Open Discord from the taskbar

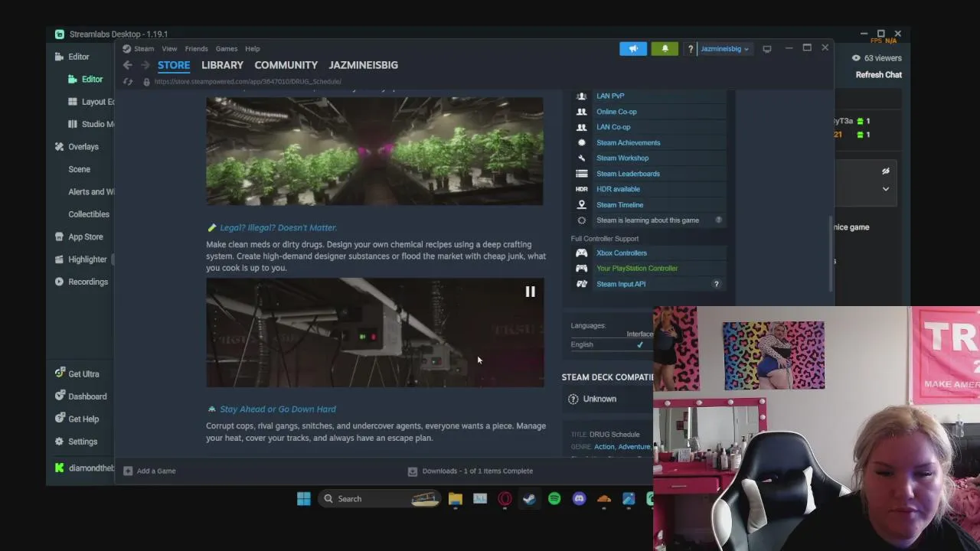click(x=579, y=499)
